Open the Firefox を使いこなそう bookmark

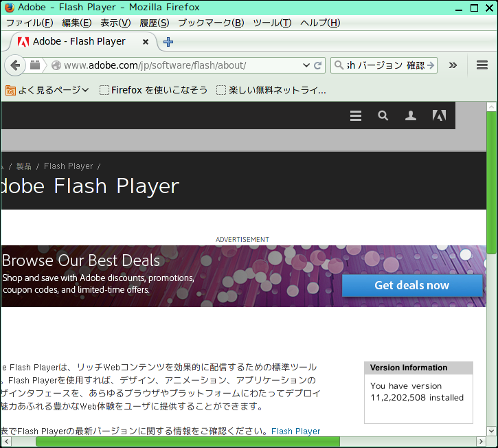click(x=153, y=90)
